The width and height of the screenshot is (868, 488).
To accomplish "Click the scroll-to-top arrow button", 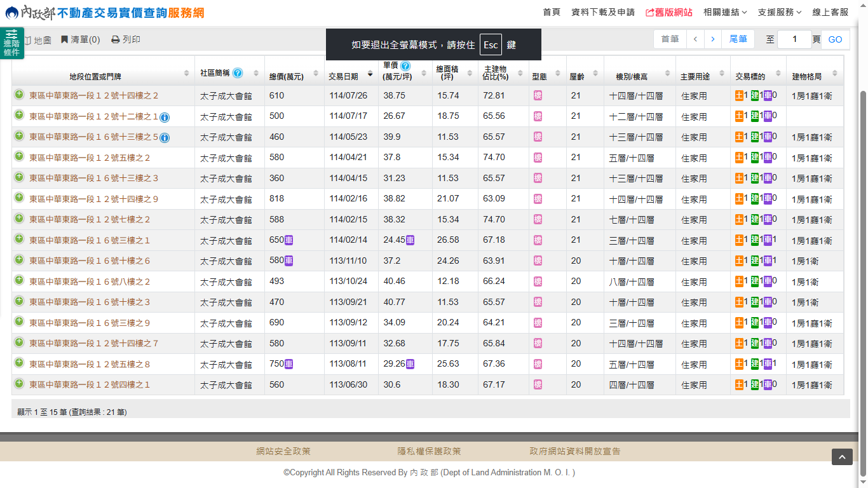I will [842, 457].
